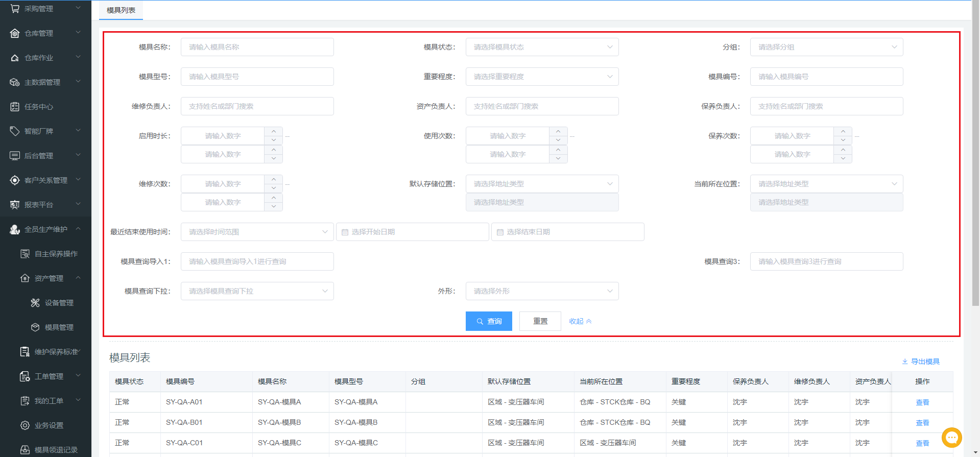Open the 模具状态 dropdown
Screen dimensions: 980x457
[542, 47]
